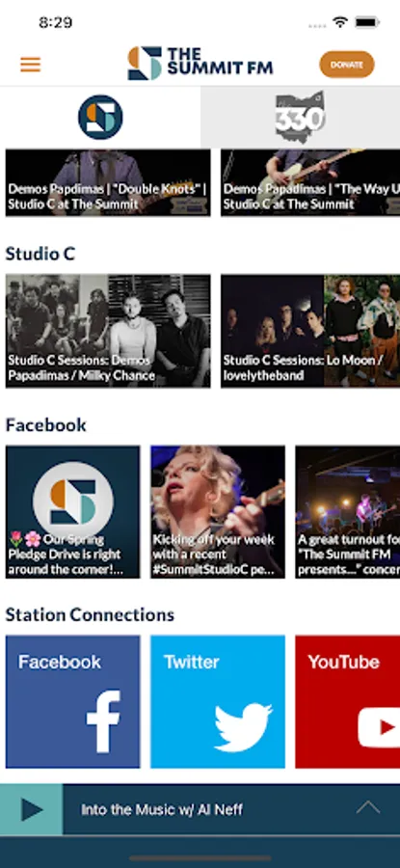Open Demos Papdimas "The Way U" video

(x=310, y=182)
